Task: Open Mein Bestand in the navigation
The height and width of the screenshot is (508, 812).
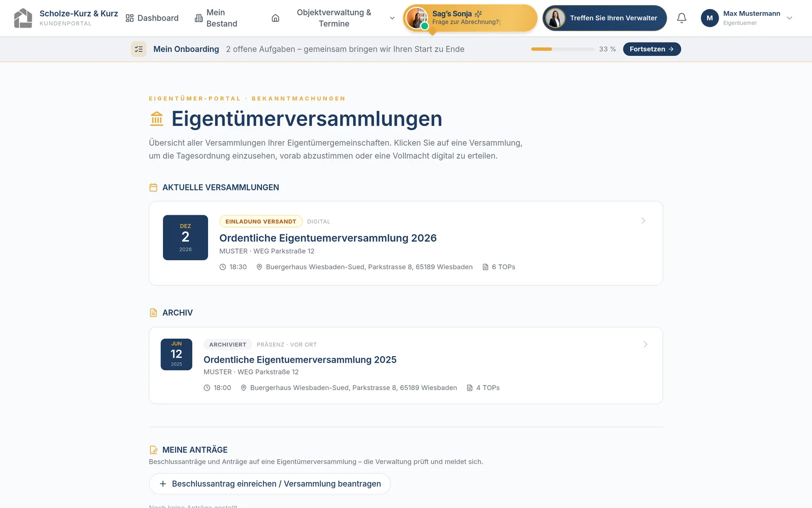Action: tap(216, 18)
